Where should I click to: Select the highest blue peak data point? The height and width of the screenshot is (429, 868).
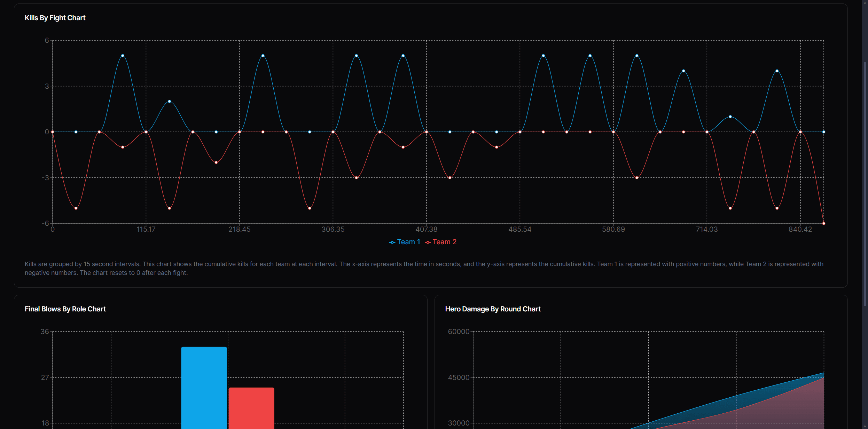click(x=123, y=55)
